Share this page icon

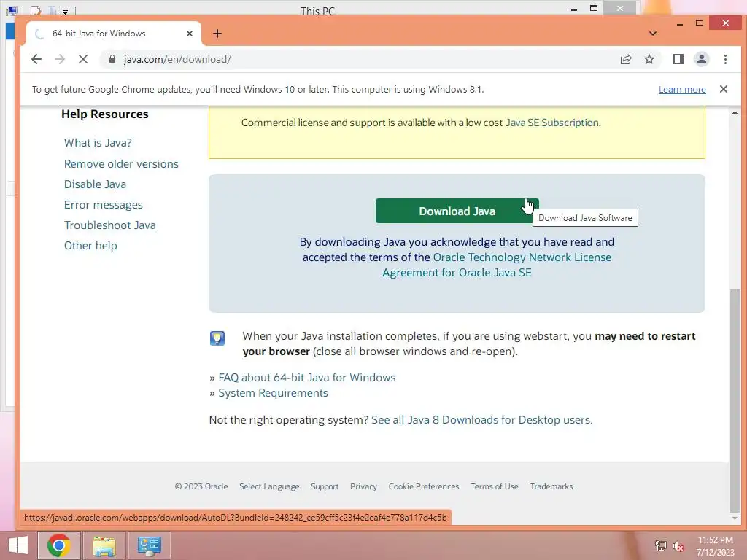click(625, 59)
